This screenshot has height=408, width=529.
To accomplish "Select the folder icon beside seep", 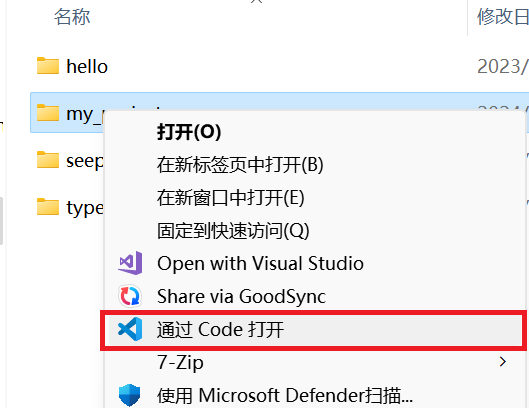I will coord(48,160).
